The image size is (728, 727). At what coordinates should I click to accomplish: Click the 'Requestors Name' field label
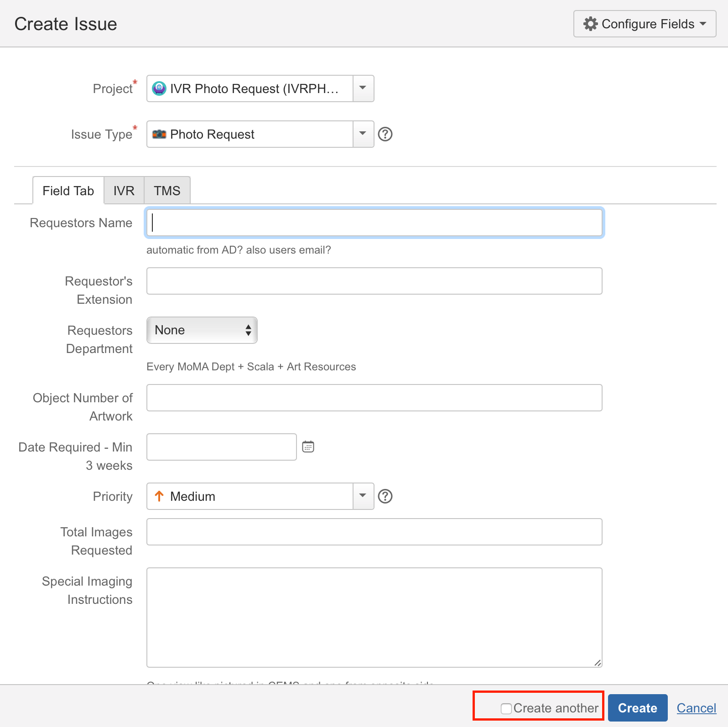click(x=81, y=223)
